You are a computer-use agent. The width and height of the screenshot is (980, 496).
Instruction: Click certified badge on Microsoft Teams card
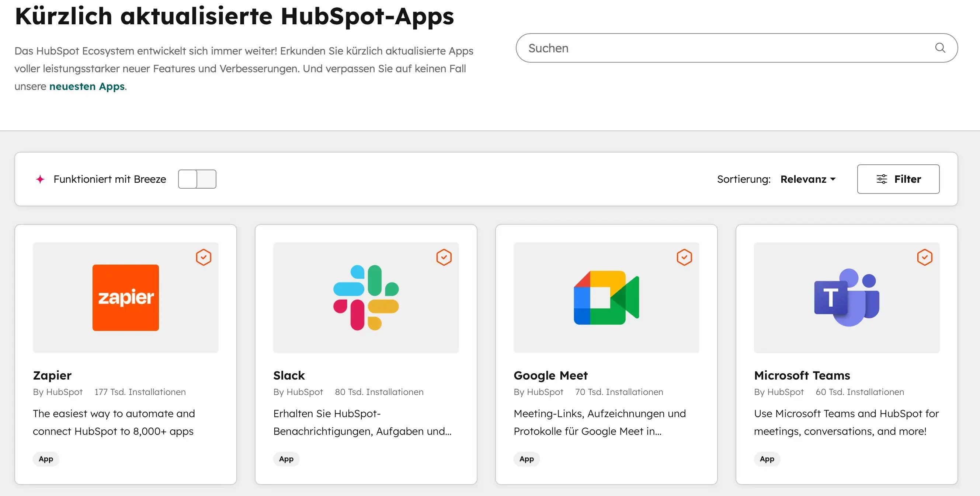(x=925, y=257)
